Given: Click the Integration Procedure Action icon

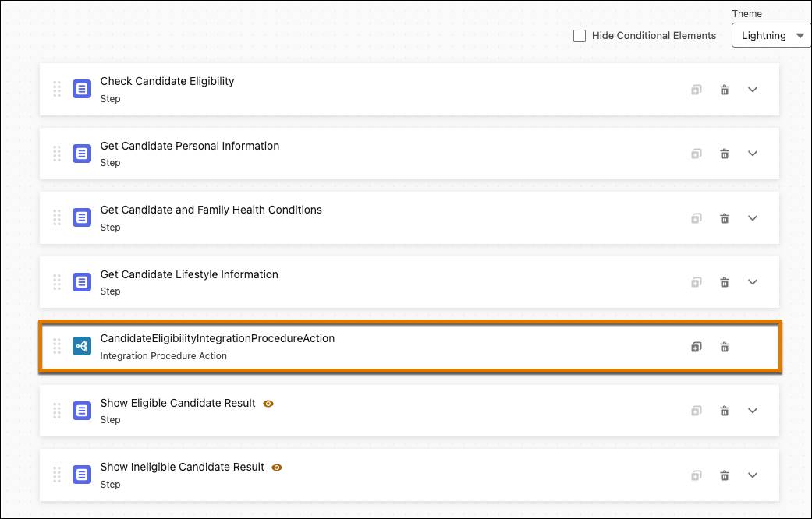Looking at the screenshot, I should (x=82, y=346).
